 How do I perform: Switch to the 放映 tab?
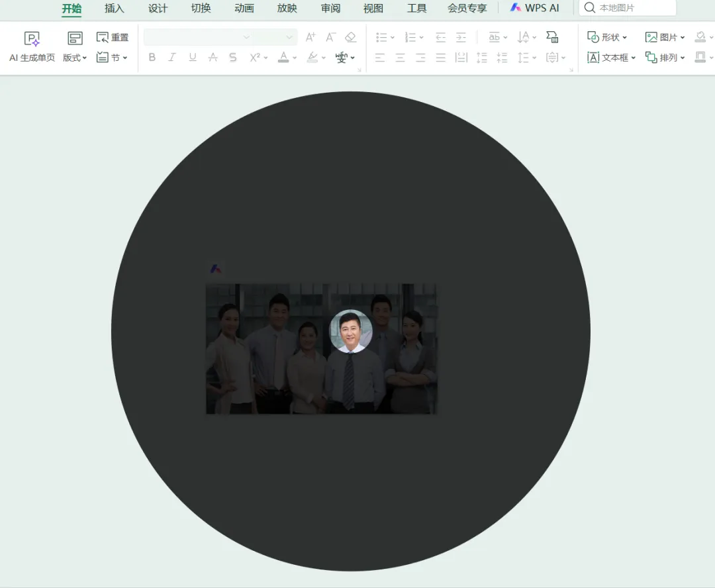(x=287, y=8)
